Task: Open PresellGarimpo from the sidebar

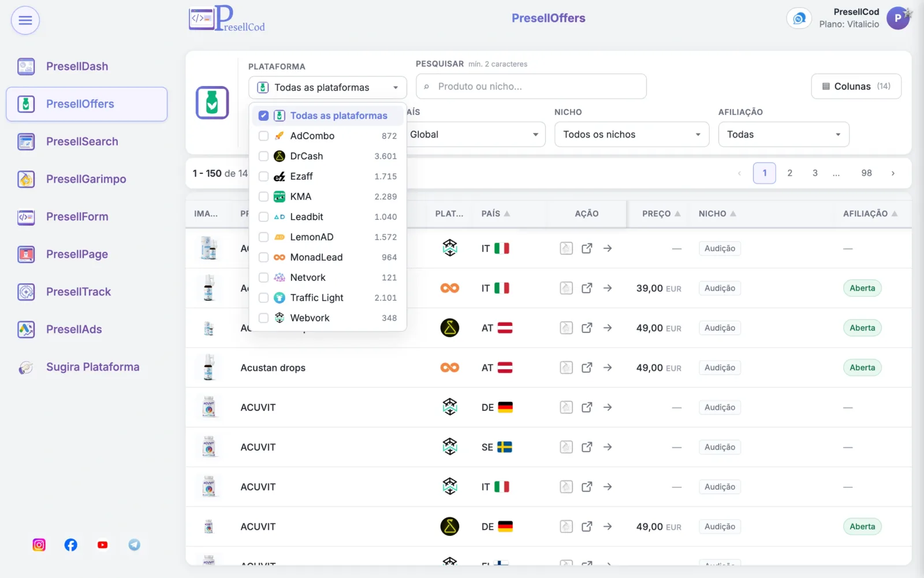Action: point(87,179)
